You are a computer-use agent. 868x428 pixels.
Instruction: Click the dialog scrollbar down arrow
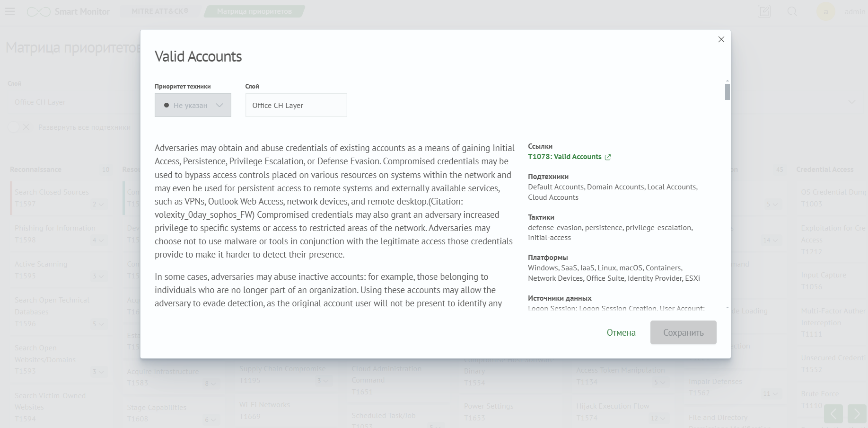coord(727,308)
